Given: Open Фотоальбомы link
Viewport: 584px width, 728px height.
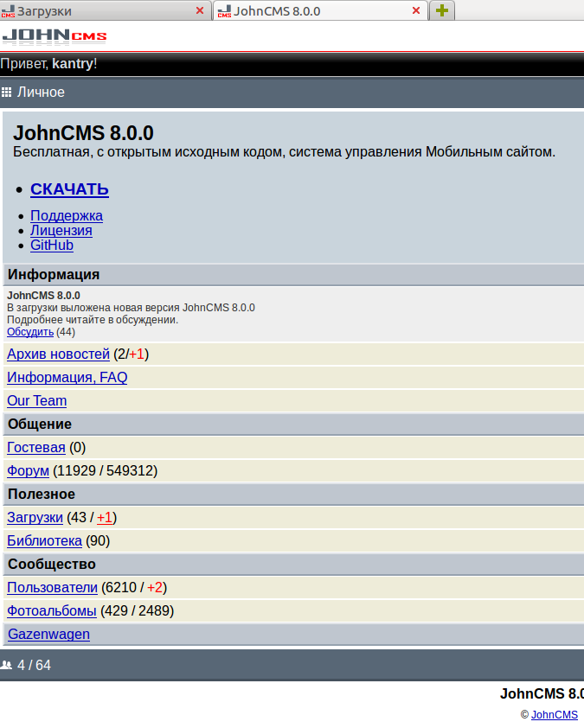Looking at the screenshot, I should [52, 611].
